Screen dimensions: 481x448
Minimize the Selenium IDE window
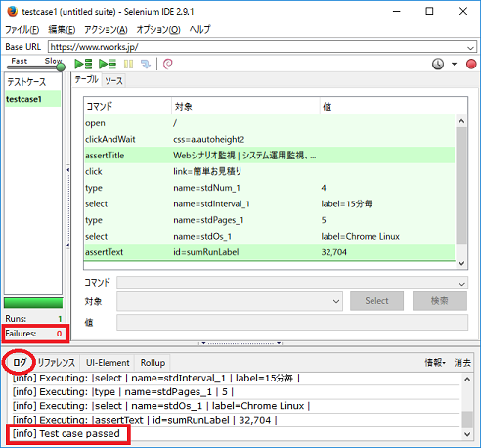pos(397,12)
